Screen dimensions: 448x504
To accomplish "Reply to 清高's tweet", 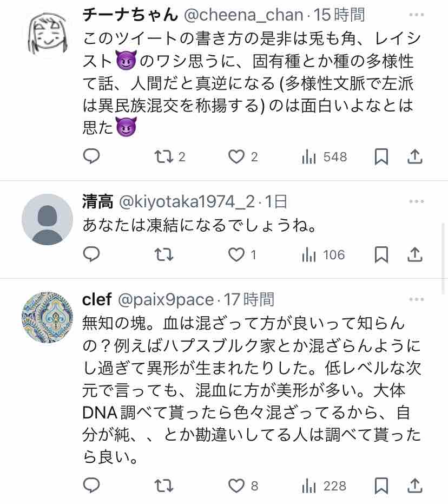I will 91,254.
